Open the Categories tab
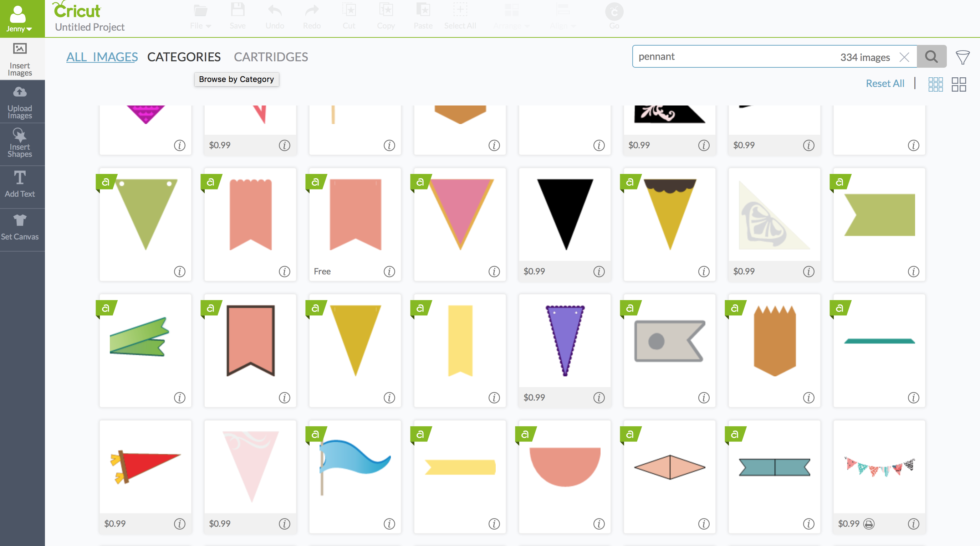This screenshot has width=980, height=546. (x=184, y=57)
